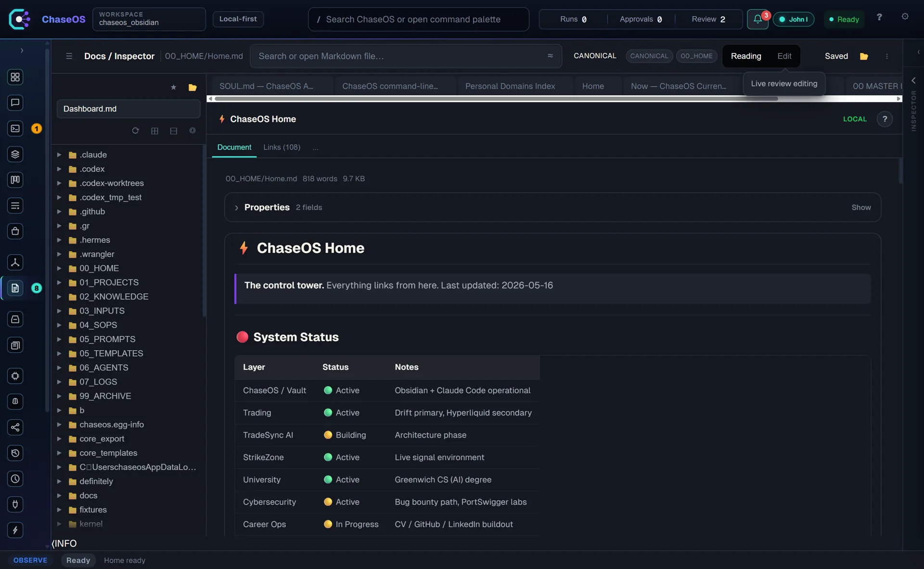Image resolution: width=924 pixels, height=569 pixels.
Task: Click the yellow folder icon beside Saved
Action: click(x=864, y=56)
